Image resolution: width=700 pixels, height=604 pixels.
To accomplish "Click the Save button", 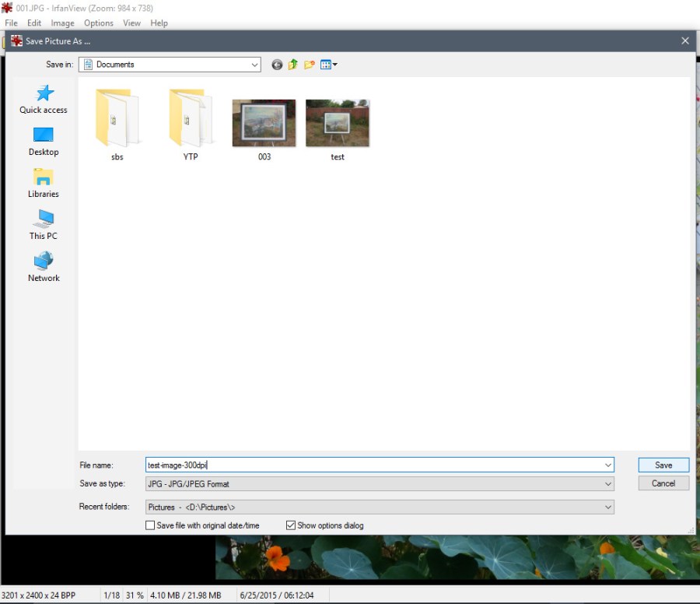I will pyautogui.click(x=663, y=465).
